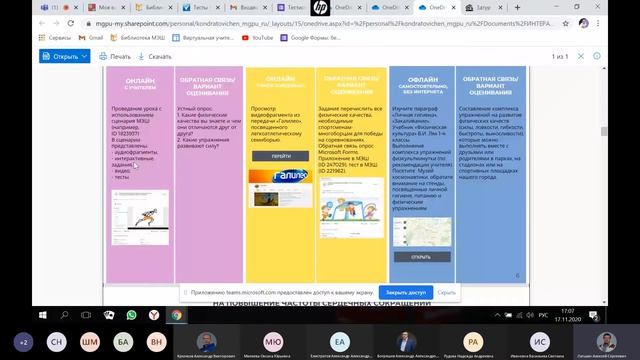Image resolution: width=640 pixels, height=360 pixels.
Task: Close the active OneDrive tab
Action: [x=453, y=7]
